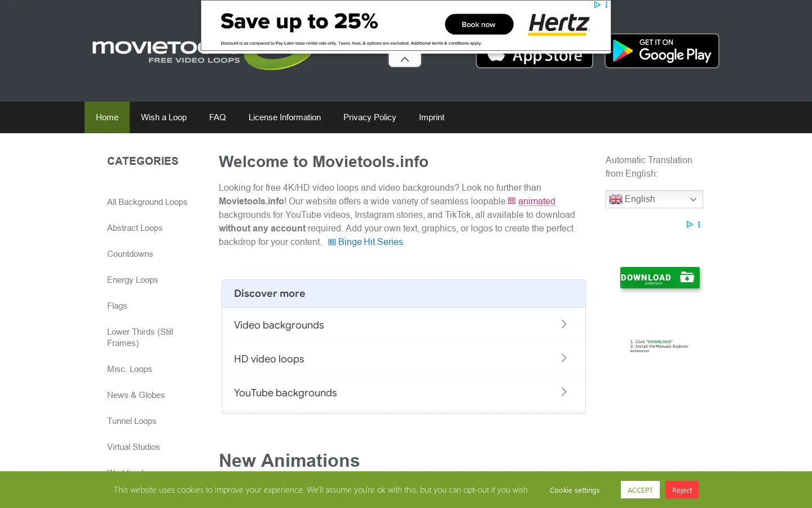The width and height of the screenshot is (812, 508).
Task: Go to the Home menu item
Action: pyautogui.click(x=107, y=117)
